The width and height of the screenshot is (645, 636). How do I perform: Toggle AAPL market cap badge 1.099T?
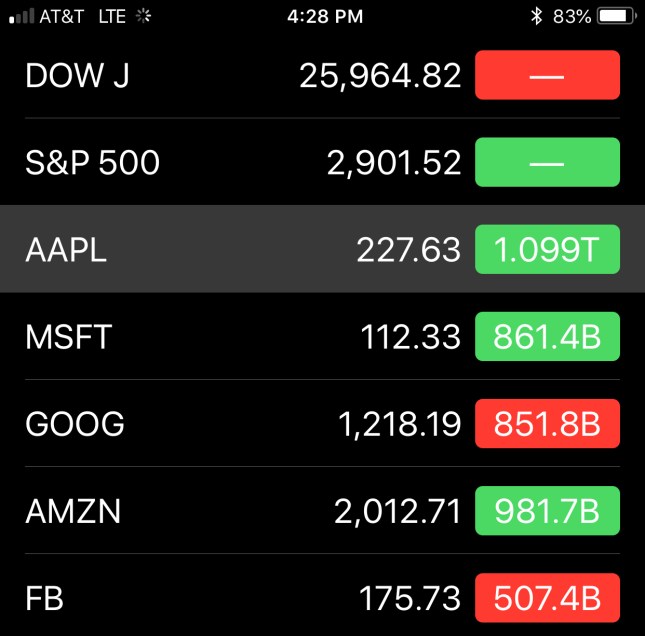tap(547, 250)
